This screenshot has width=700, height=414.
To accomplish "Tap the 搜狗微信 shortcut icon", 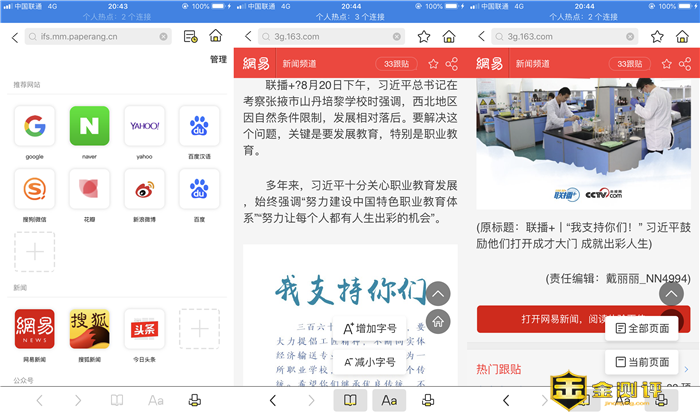I will 35,188.
